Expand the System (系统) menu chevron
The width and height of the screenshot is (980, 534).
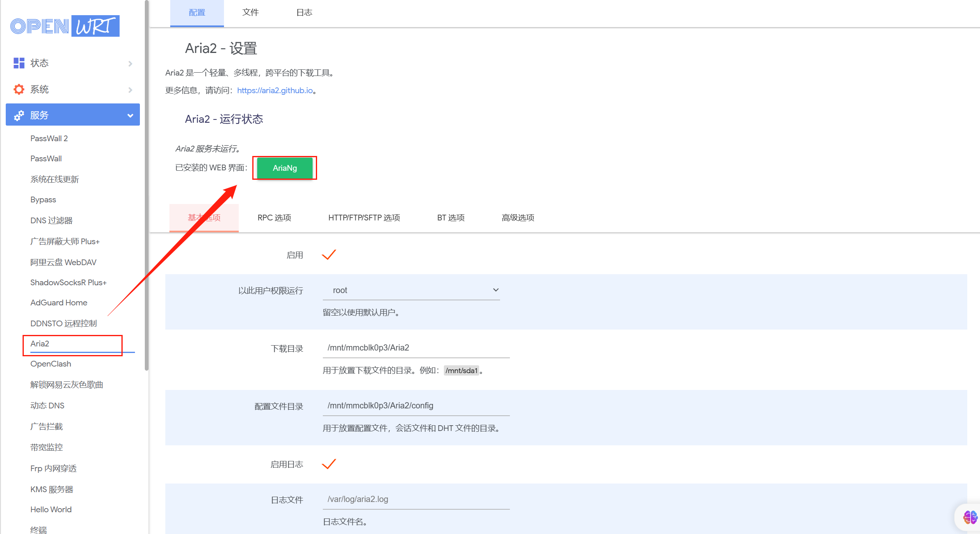130,90
